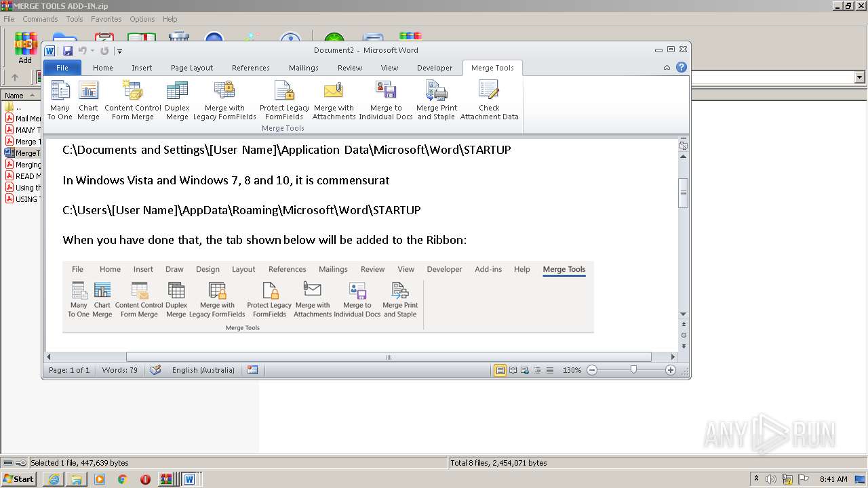Launch the Chart Merge tool

point(88,100)
